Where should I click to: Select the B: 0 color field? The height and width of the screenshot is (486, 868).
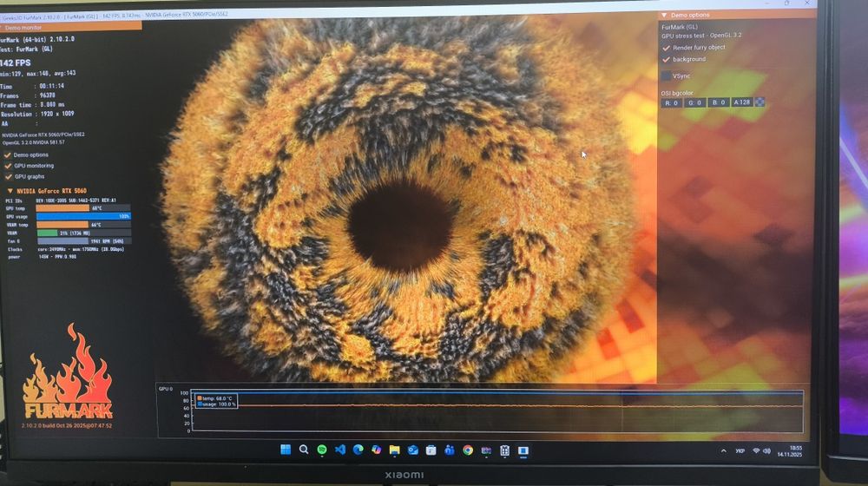click(x=719, y=102)
